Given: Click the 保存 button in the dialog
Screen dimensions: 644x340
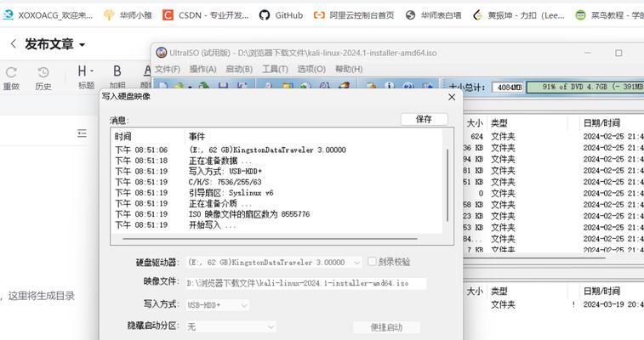Looking at the screenshot, I should click(x=424, y=119).
